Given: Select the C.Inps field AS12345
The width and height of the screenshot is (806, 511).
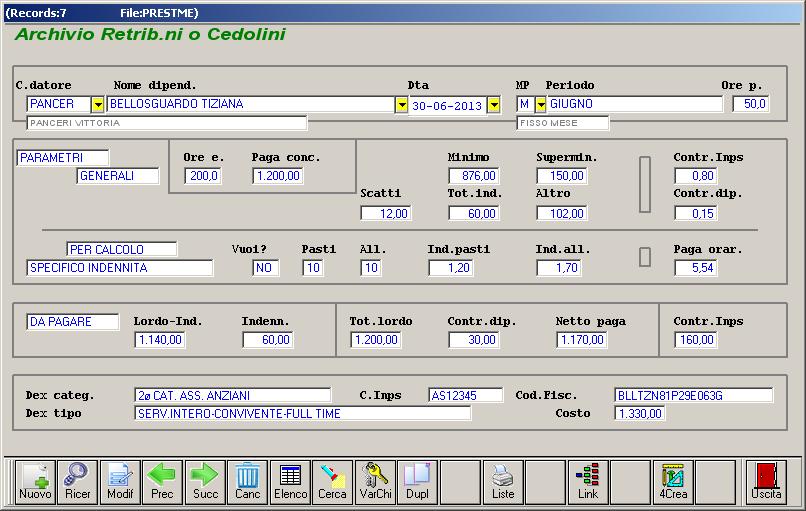Looking at the screenshot, I should click(x=466, y=395).
